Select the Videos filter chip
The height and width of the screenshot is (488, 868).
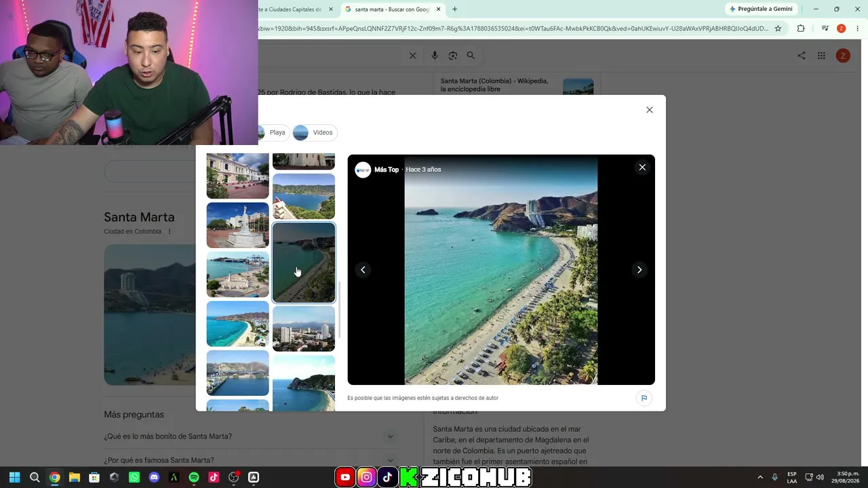pos(315,132)
